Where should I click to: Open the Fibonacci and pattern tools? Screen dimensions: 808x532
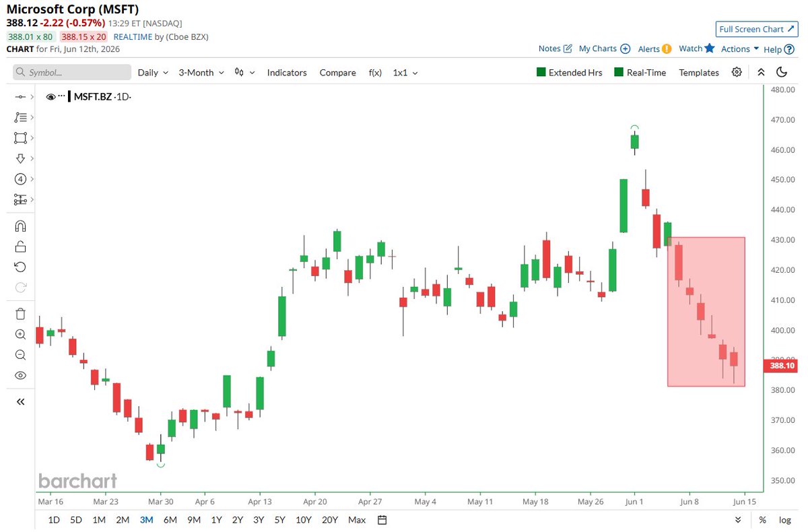tap(20, 117)
